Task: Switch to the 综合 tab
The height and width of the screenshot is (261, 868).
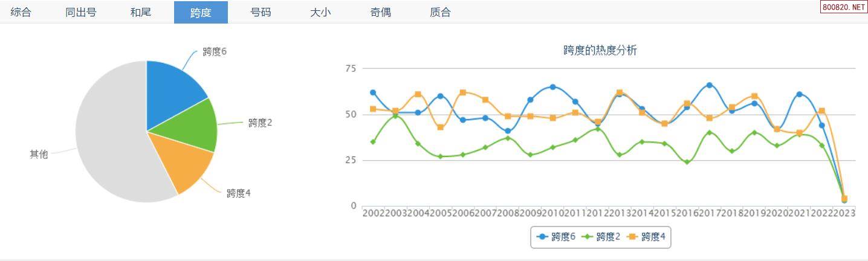Action: 21,12
